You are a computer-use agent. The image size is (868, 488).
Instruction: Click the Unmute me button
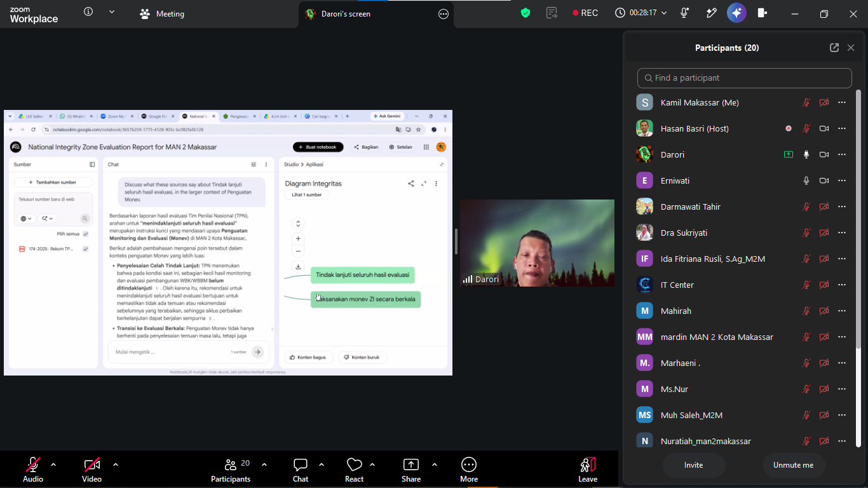pos(793,465)
